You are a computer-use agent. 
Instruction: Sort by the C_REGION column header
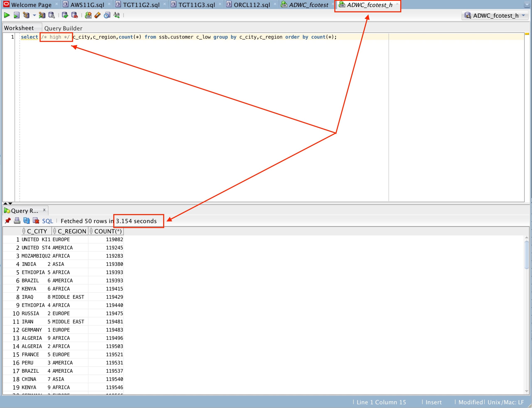pyautogui.click(x=72, y=231)
